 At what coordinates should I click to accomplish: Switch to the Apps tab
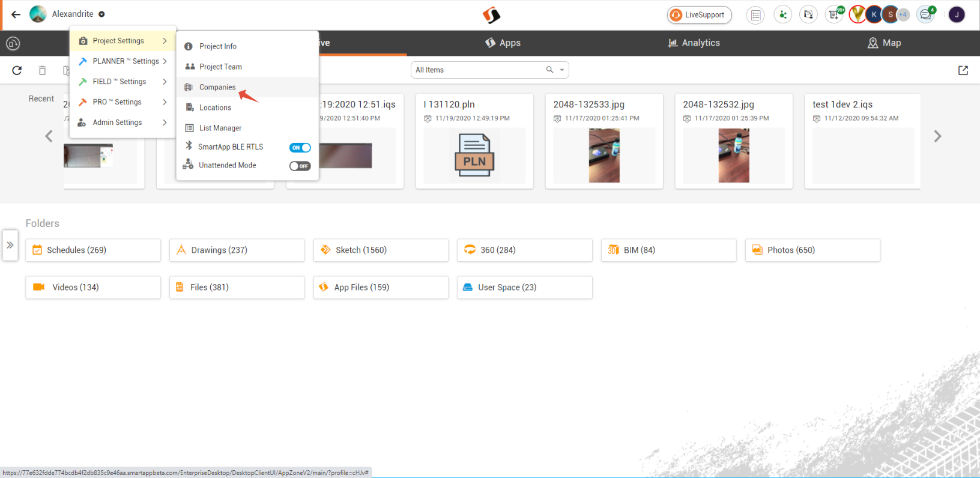tap(503, 43)
